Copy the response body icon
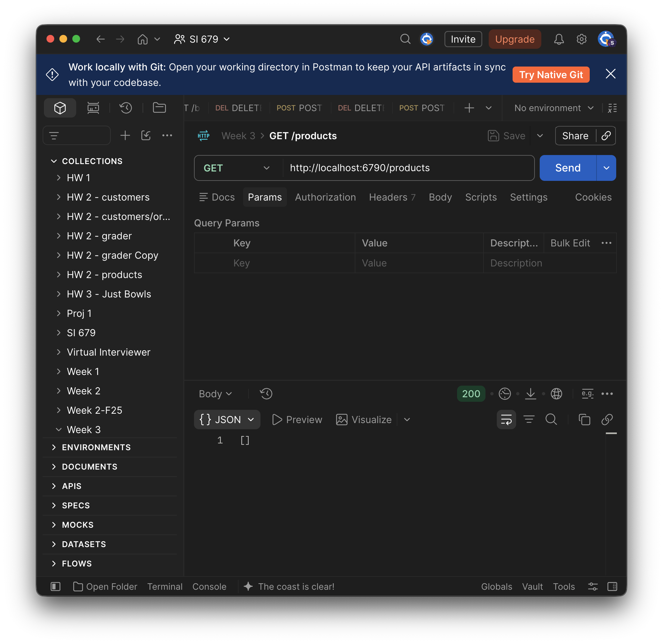The image size is (663, 644). coord(584,419)
